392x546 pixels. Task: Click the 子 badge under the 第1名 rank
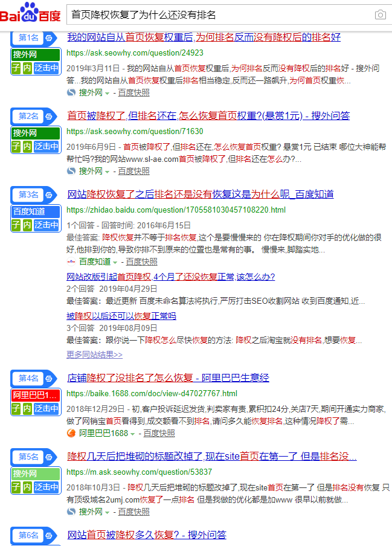(x=16, y=68)
